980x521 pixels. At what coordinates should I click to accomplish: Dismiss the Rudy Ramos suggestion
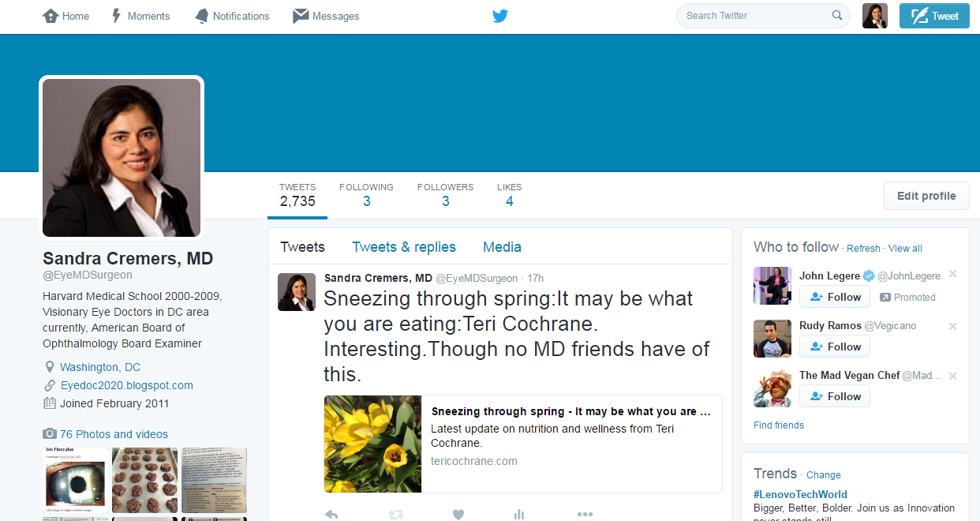[952, 326]
